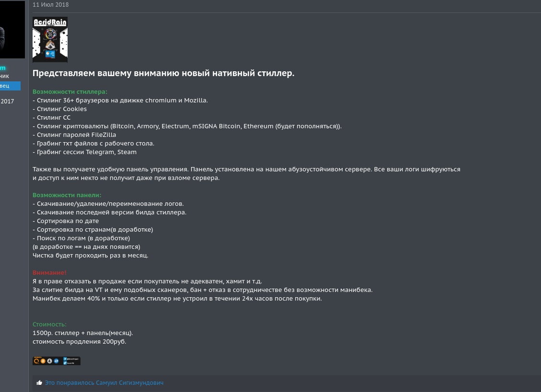Click the green Возможности панели heading

67,195
